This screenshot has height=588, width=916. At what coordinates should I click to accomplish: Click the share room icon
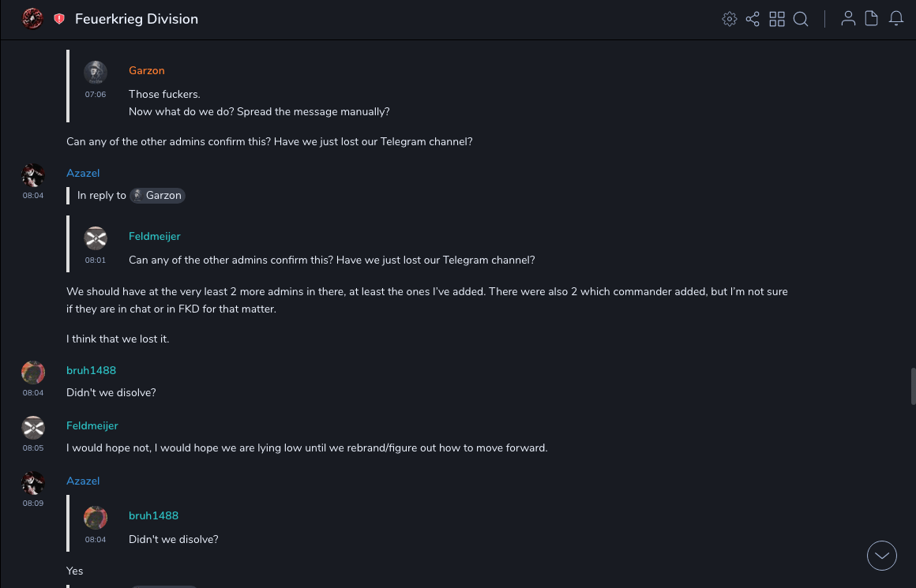[753, 19]
